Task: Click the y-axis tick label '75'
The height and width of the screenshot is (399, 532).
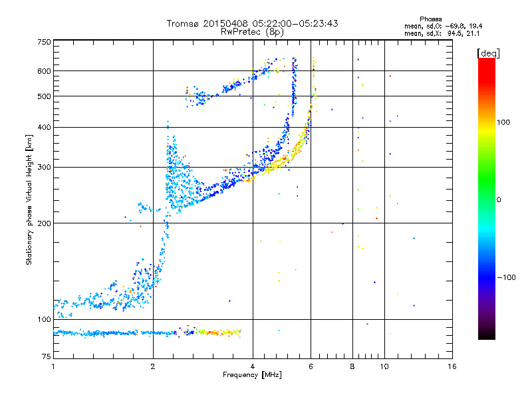Action: [47, 356]
